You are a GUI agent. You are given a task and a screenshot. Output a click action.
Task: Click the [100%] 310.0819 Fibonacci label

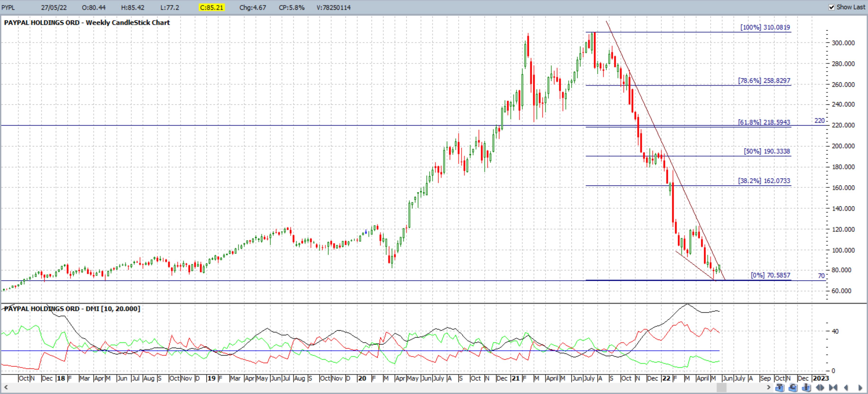[x=765, y=27]
